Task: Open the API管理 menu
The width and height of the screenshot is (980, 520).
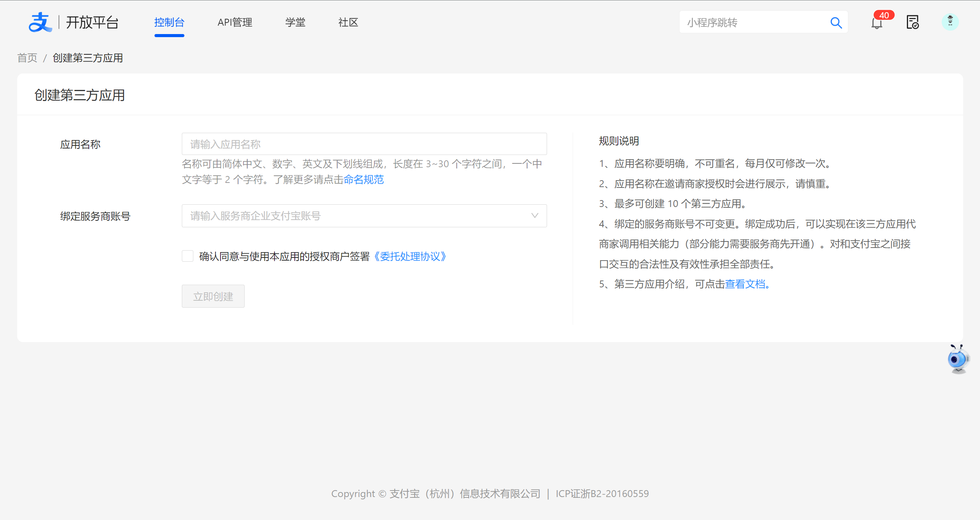Action: (235, 23)
